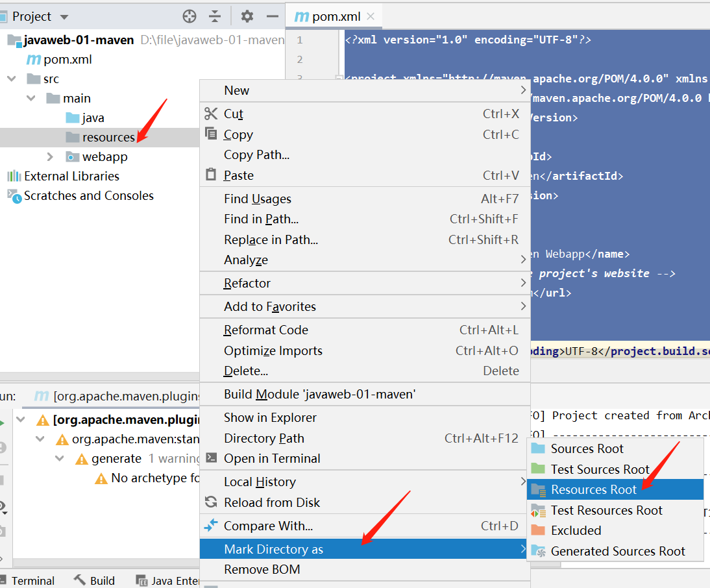710x588 pixels.
Task: Click the Cut scissors icon
Action: [x=210, y=114]
